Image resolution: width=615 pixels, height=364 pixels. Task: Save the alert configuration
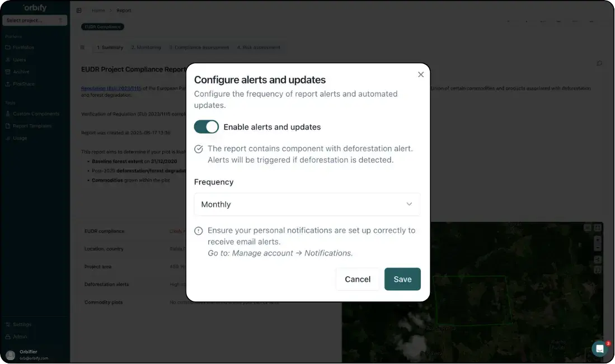pyautogui.click(x=402, y=279)
